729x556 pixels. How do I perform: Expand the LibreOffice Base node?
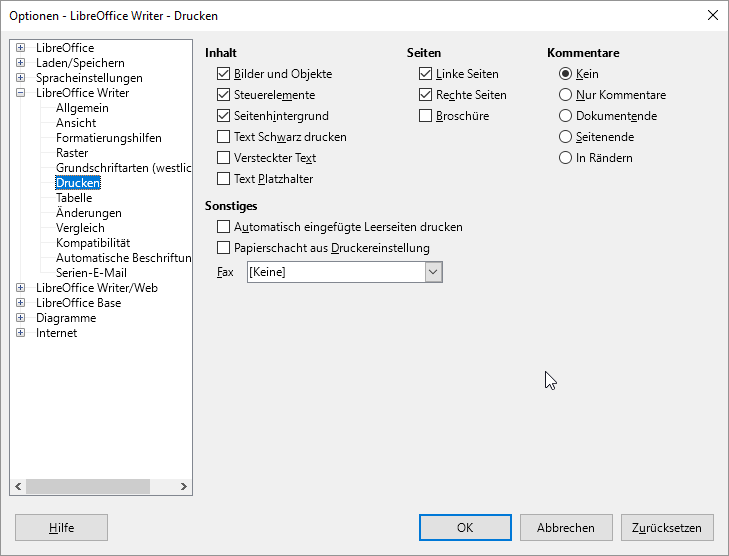tap(20, 303)
